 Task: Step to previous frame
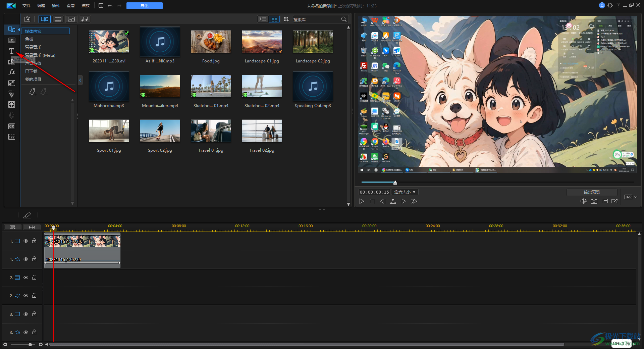pyautogui.click(x=382, y=201)
